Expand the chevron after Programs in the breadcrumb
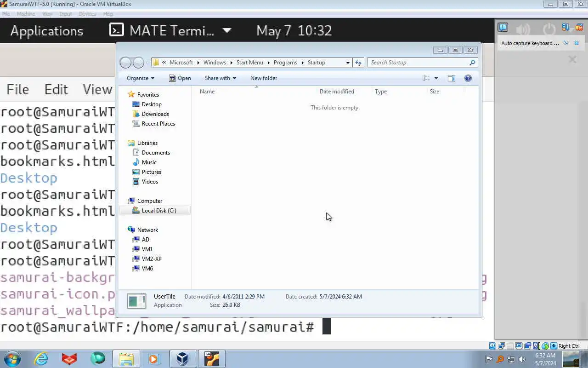 point(302,63)
